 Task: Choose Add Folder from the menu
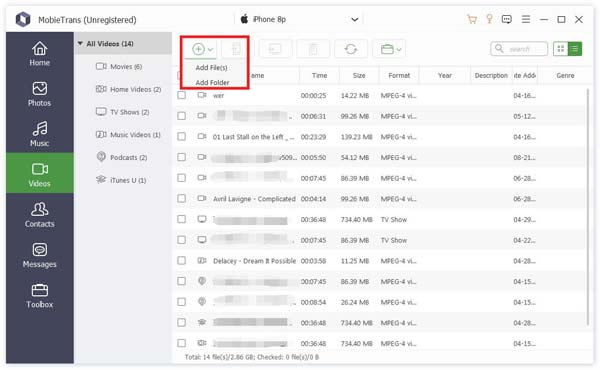[x=212, y=82]
